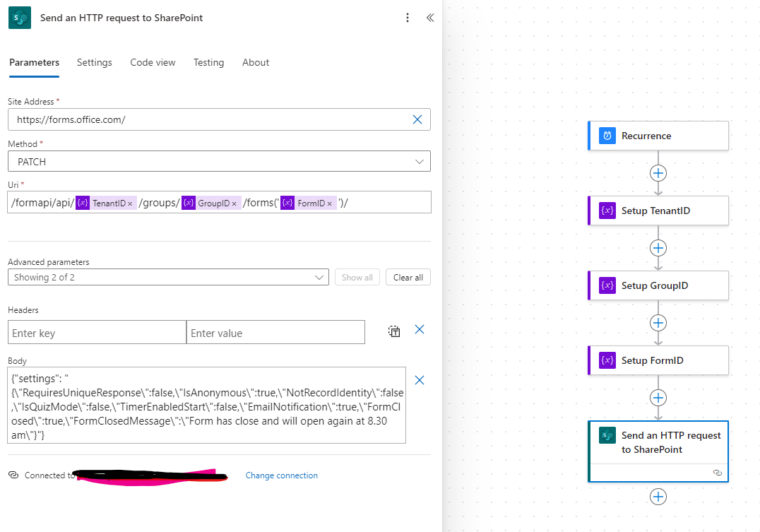
Task: Click the Recurrence clock icon
Action: point(607,136)
